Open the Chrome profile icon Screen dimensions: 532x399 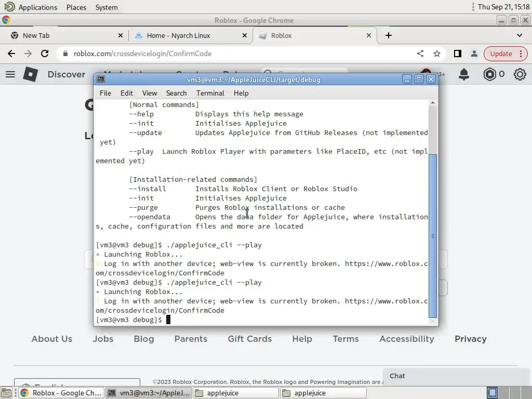(x=474, y=54)
